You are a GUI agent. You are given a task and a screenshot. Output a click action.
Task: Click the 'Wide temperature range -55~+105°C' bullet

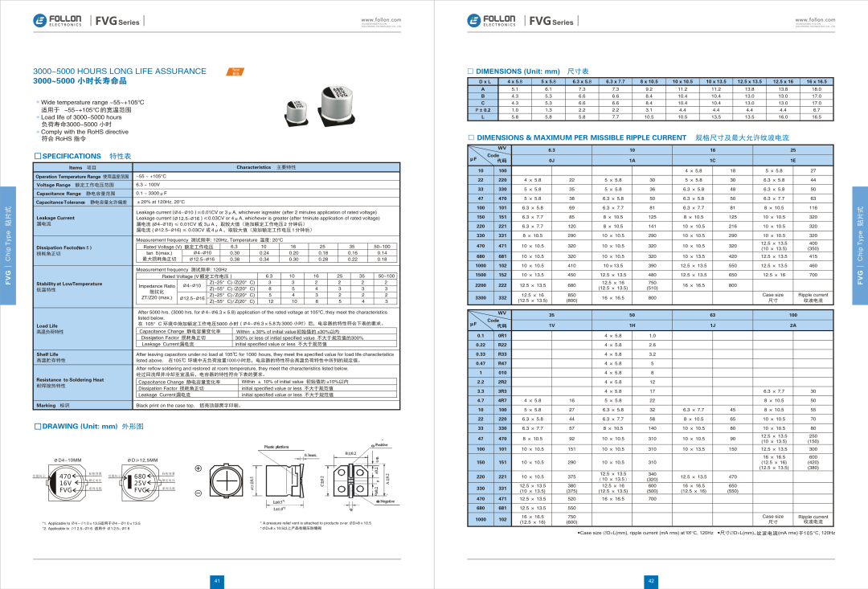pos(92,102)
